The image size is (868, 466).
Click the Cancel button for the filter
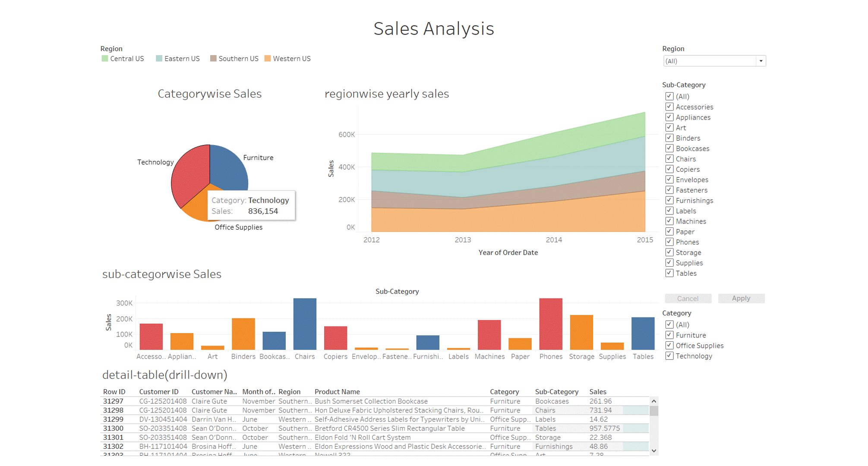click(688, 298)
